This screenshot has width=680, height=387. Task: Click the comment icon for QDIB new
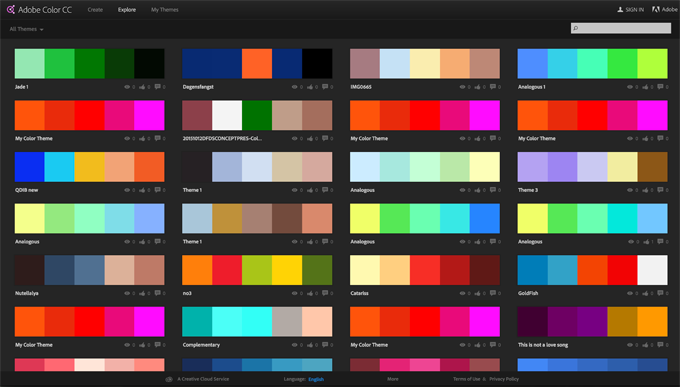click(158, 190)
